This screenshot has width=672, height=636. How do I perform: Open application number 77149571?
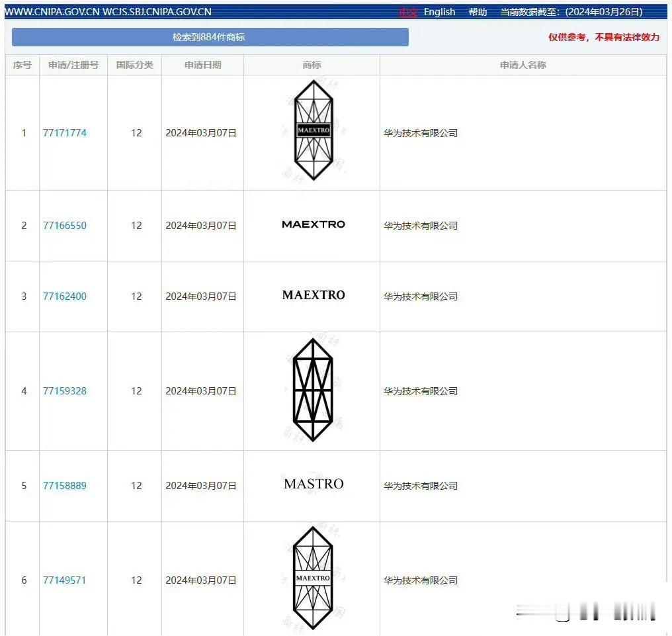tap(65, 580)
